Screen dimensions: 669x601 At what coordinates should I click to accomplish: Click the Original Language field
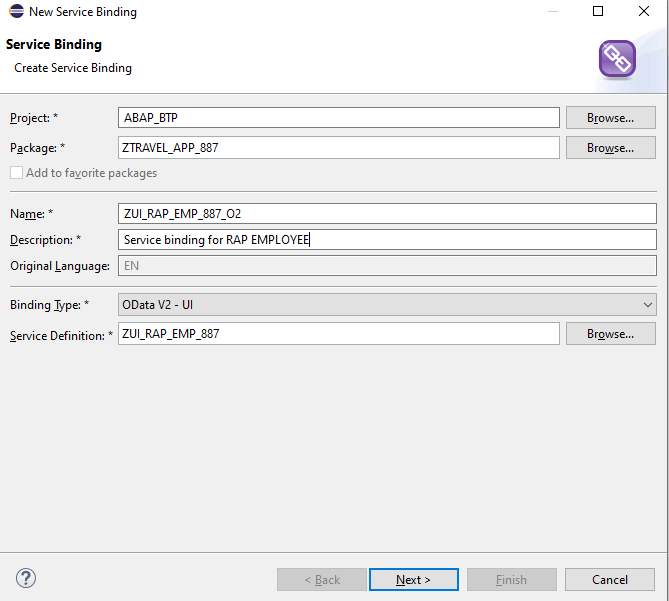coord(387,266)
